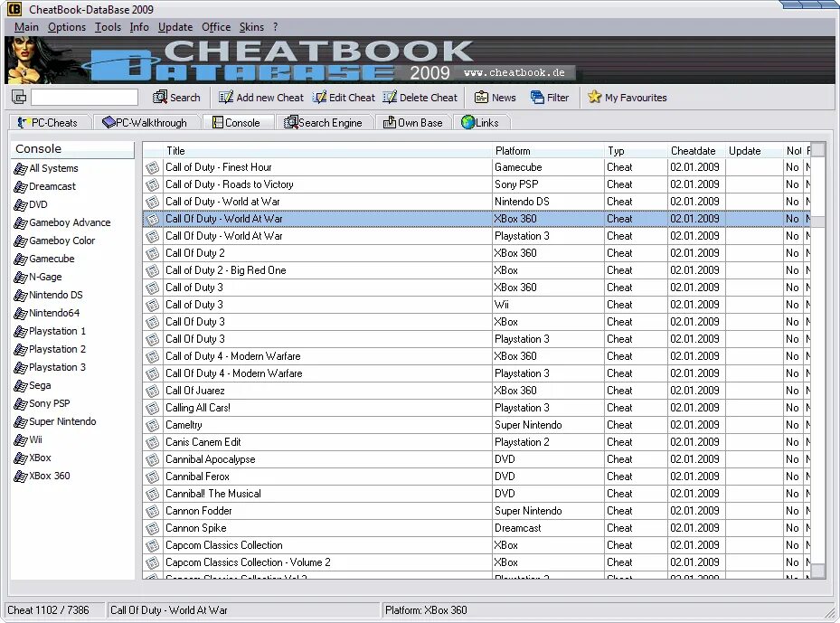Screen dimensions: 840x623
Task: Select All Systems in console list
Action: (x=46, y=168)
